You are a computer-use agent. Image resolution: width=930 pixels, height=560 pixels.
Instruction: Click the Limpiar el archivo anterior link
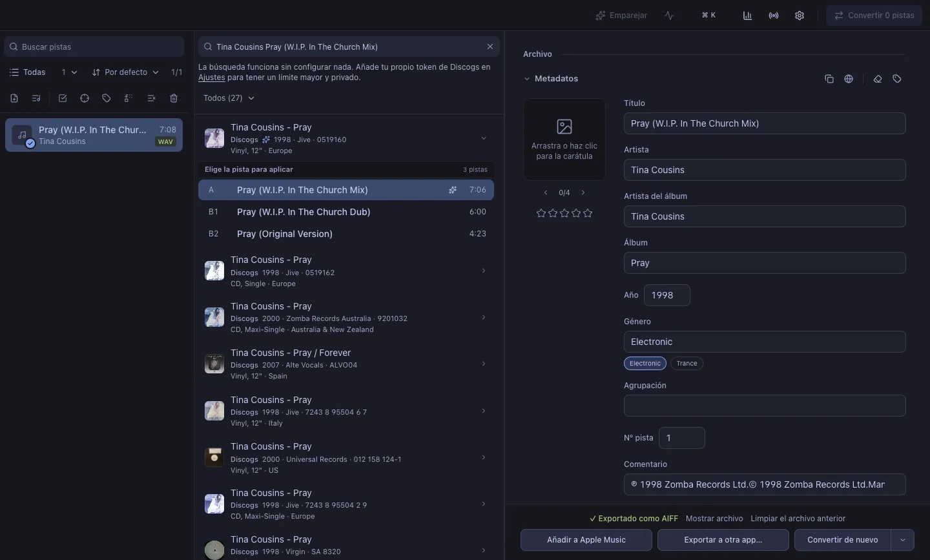798,519
